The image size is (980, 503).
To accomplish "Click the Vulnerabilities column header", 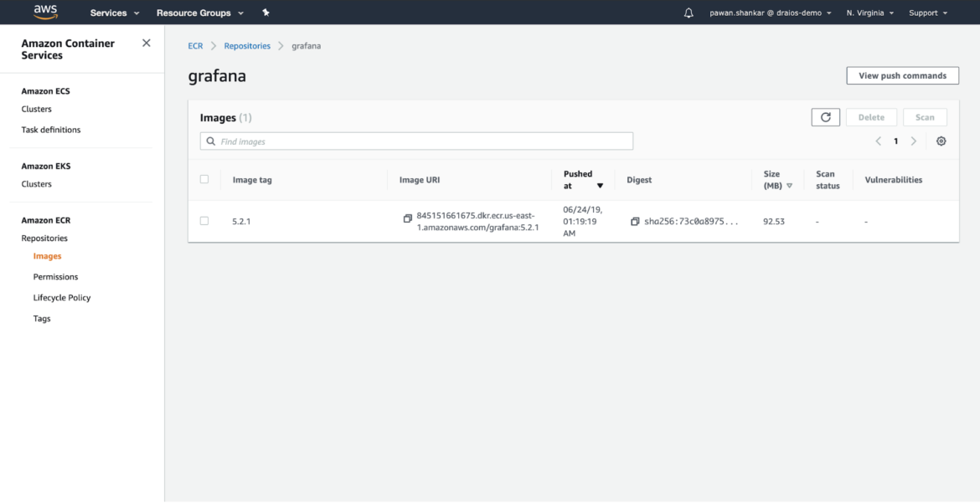I will click(x=894, y=180).
